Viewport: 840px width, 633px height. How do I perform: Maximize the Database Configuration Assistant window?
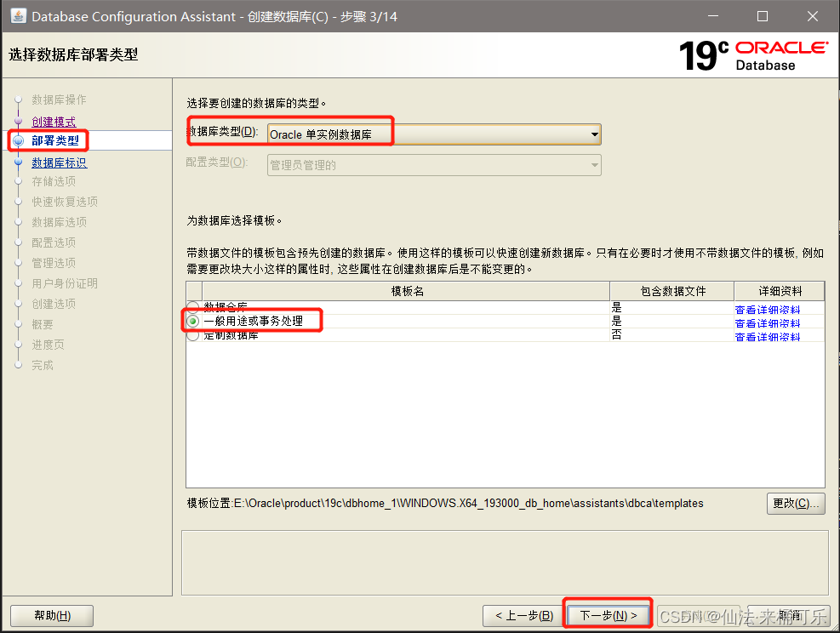pos(763,16)
